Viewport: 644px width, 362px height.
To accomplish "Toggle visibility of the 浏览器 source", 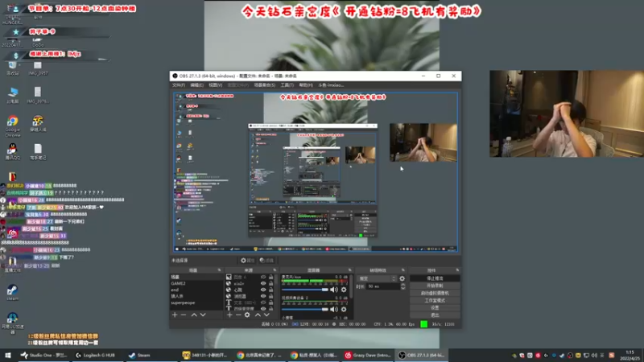I will (x=263, y=296).
